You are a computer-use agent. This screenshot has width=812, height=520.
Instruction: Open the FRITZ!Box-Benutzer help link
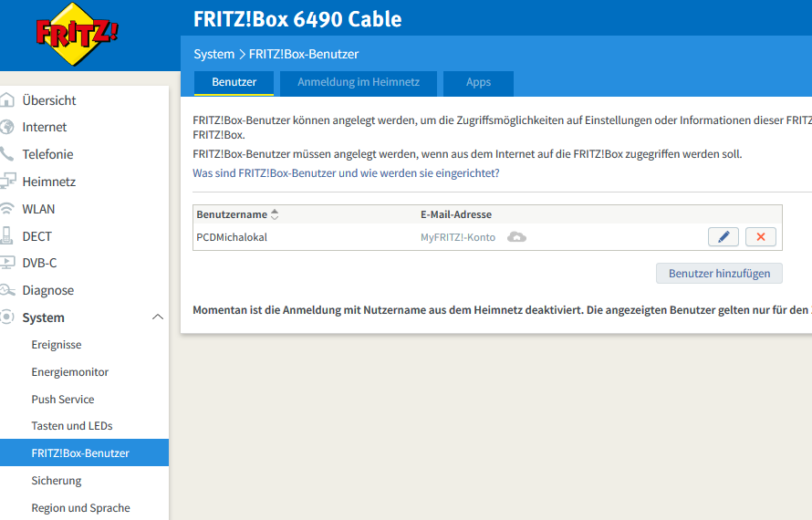346,172
